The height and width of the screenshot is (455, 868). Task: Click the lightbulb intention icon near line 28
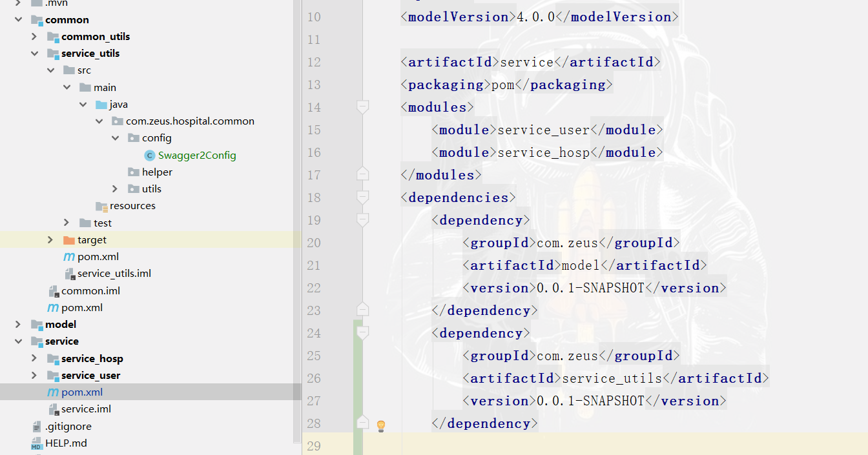pyautogui.click(x=380, y=425)
